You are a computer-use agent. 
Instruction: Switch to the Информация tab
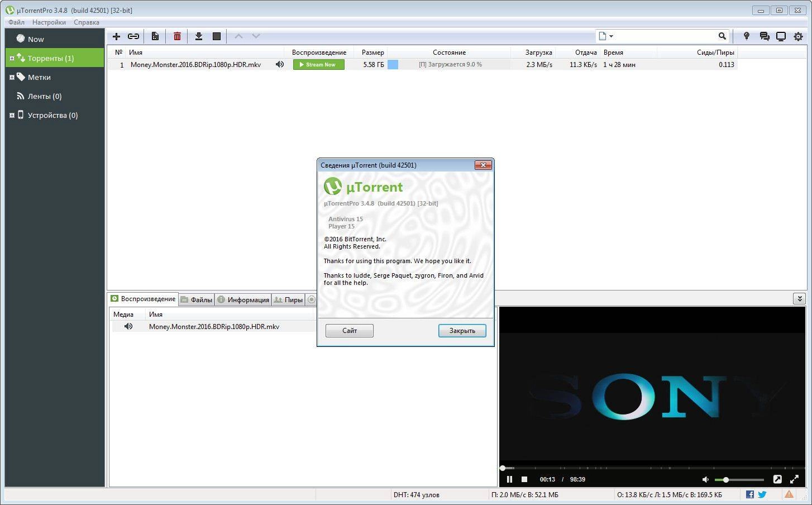(243, 300)
